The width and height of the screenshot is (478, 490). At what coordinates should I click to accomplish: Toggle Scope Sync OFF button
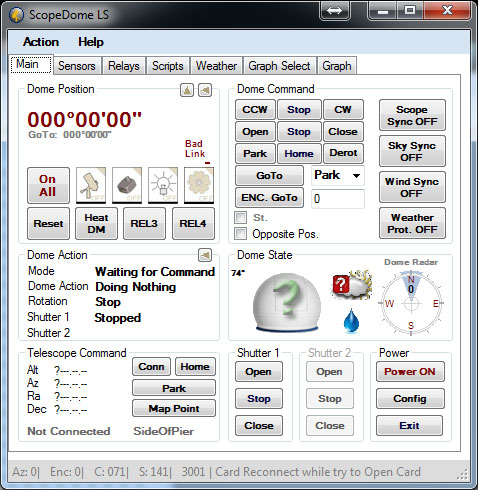tap(412, 115)
